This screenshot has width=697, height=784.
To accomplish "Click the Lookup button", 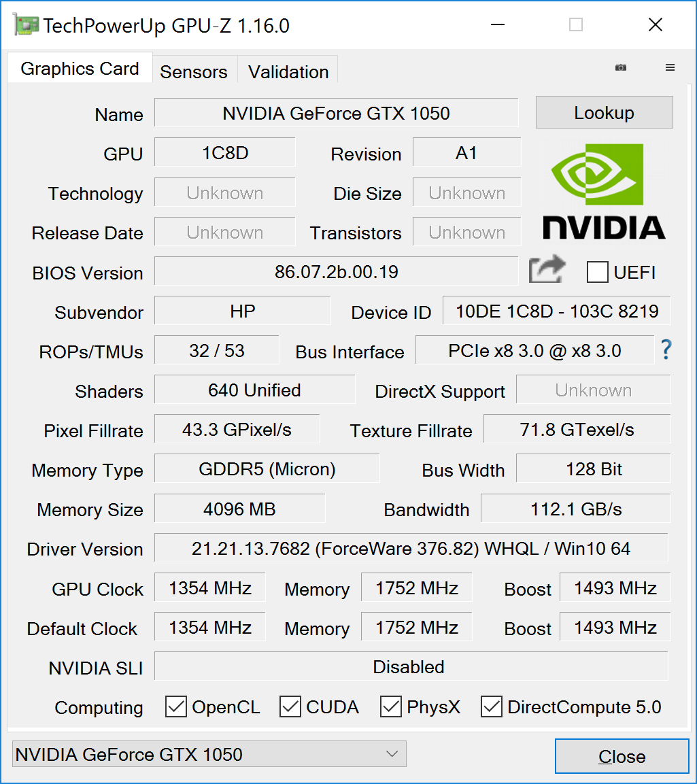I will [604, 113].
